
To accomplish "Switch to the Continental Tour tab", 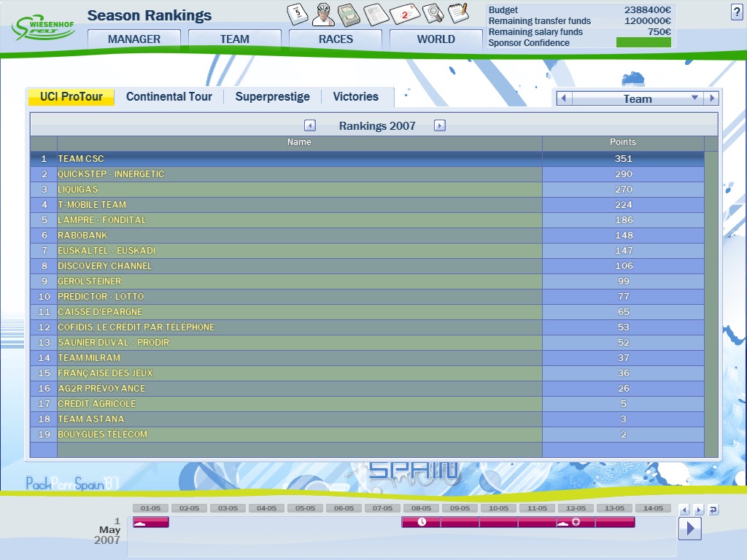I will (x=169, y=97).
